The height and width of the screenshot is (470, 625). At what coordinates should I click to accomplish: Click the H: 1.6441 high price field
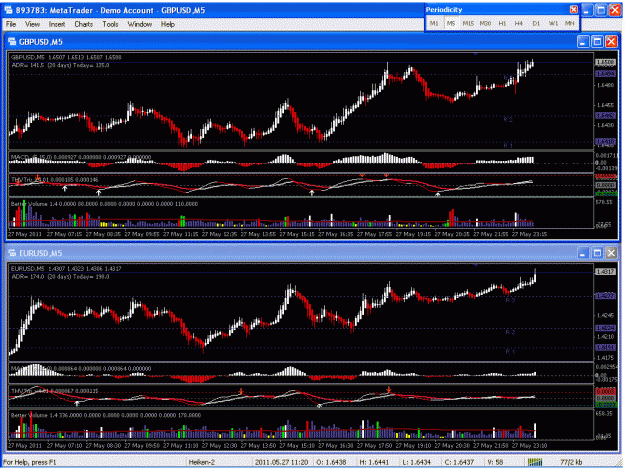click(x=374, y=462)
